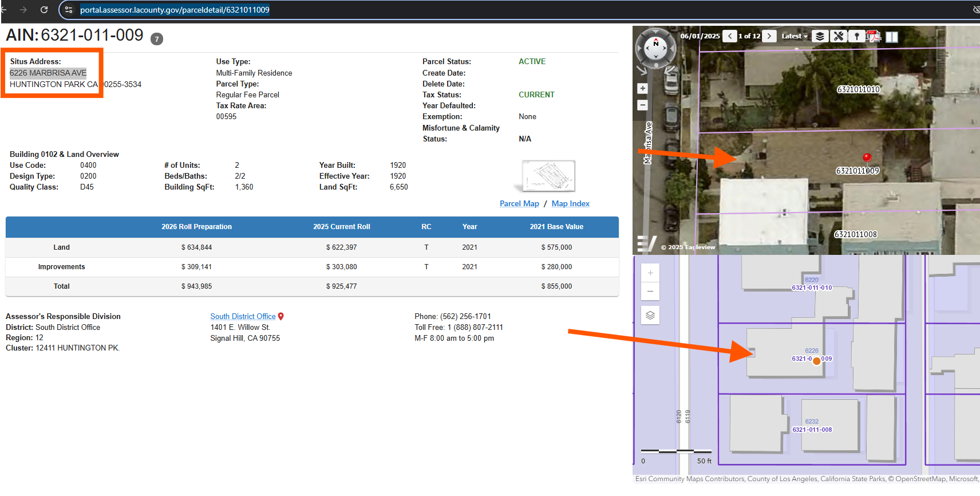Zoom out on the parcel map
This screenshot has width=980, height=496.
(x=650, y=291)
